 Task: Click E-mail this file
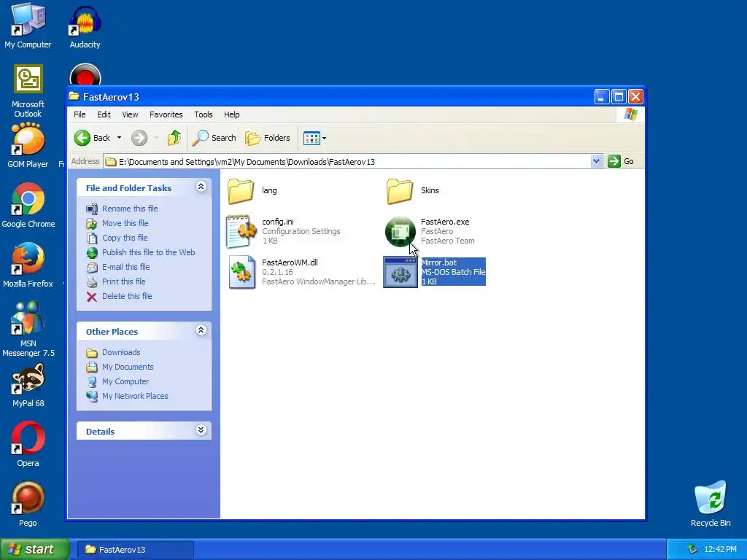click(x=125, y=267)
